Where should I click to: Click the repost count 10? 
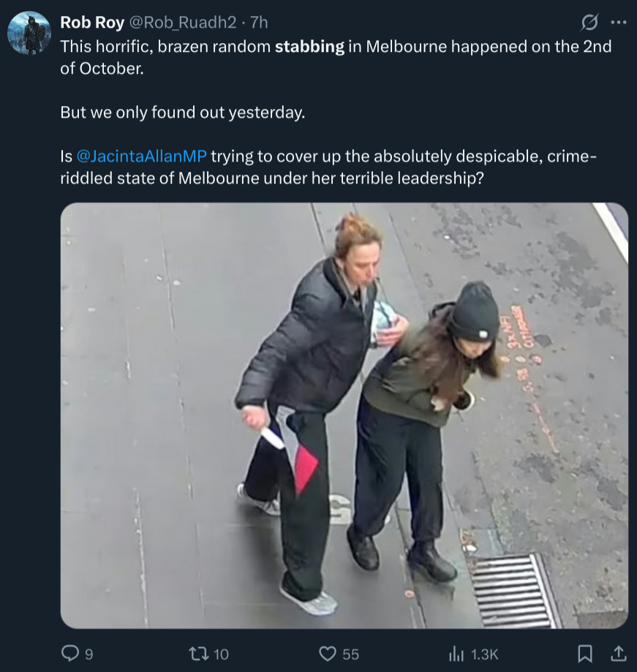click(221, 654)
